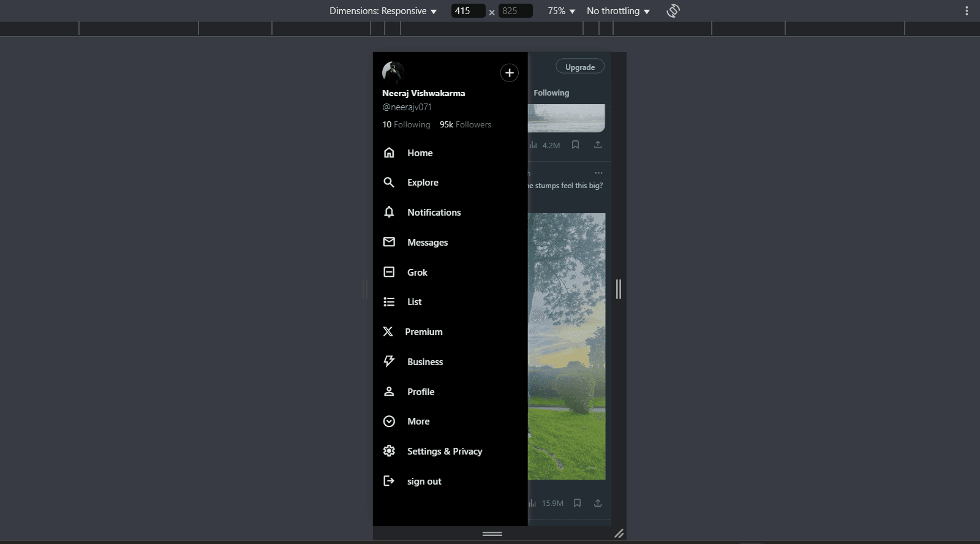Open Notifications in the drawer
The image size is (980, 544).
click(x=434, y=213)
